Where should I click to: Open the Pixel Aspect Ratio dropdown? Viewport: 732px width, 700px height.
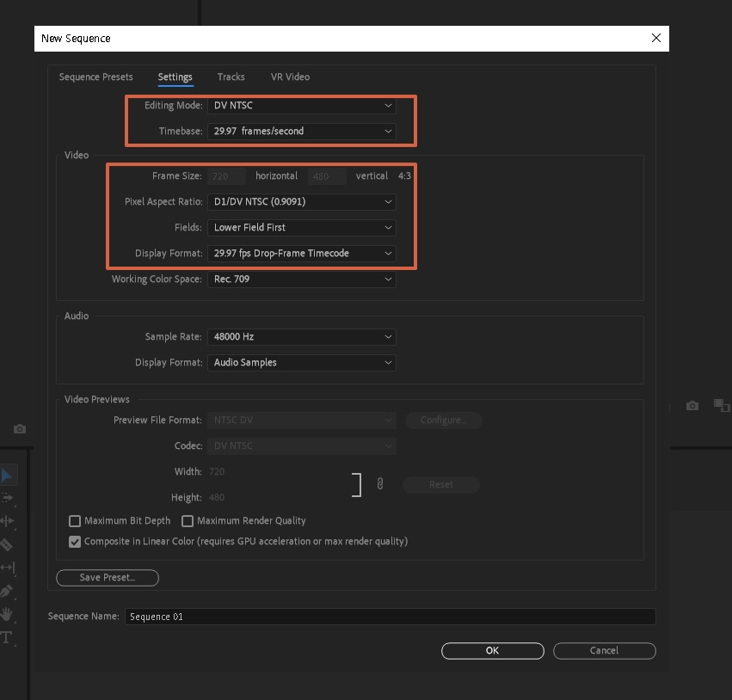(x=302, y=201)
